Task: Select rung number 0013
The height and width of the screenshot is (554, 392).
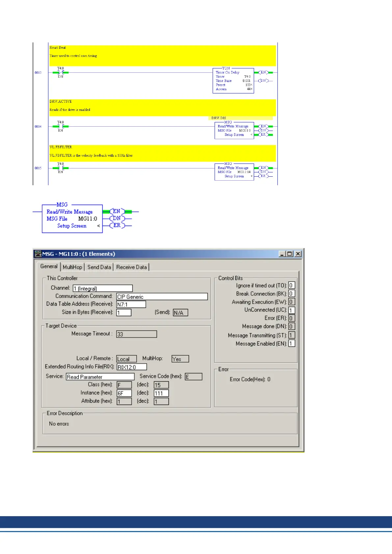Action: coord(38,72)
